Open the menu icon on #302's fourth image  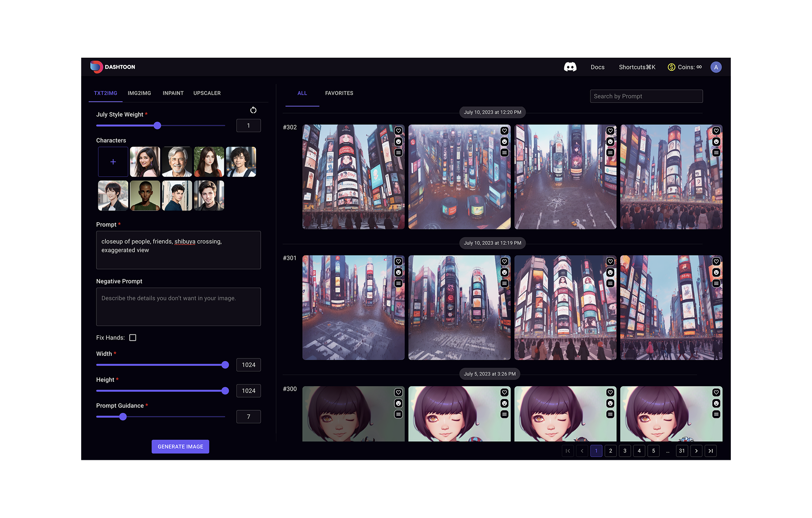716,152
